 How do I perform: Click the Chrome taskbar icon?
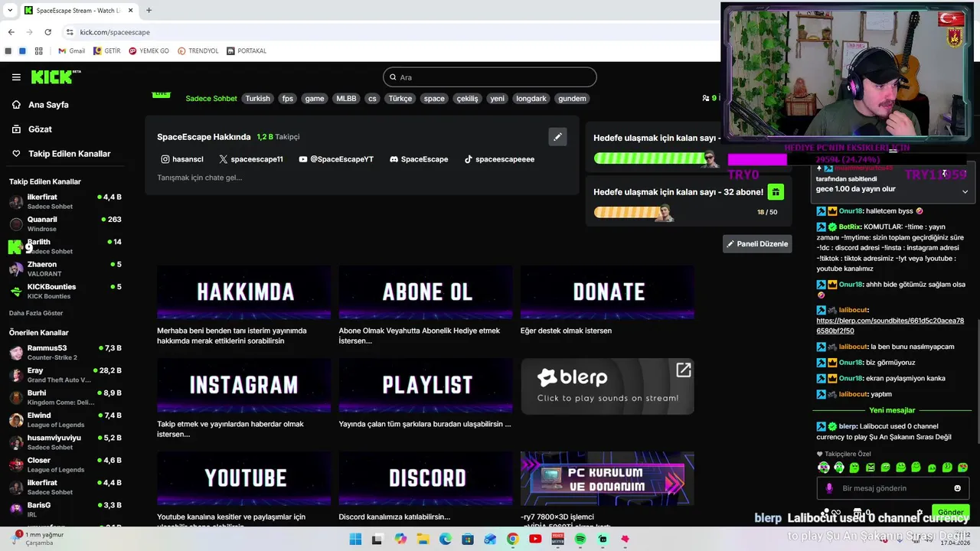pos(512,540)
